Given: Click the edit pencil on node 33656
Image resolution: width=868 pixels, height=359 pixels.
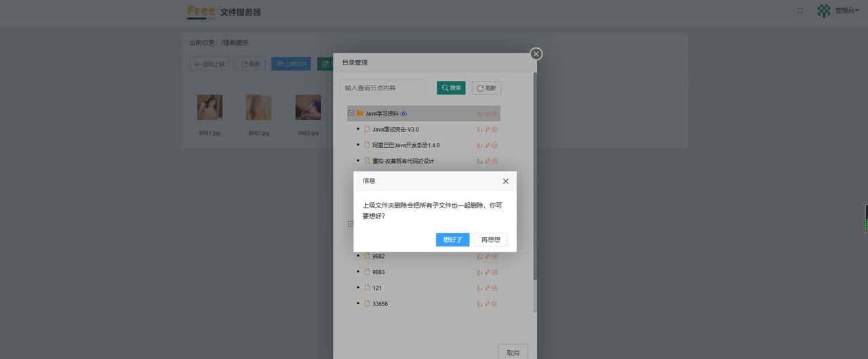Looking at the screenshot, I should [x=487, y=304].
